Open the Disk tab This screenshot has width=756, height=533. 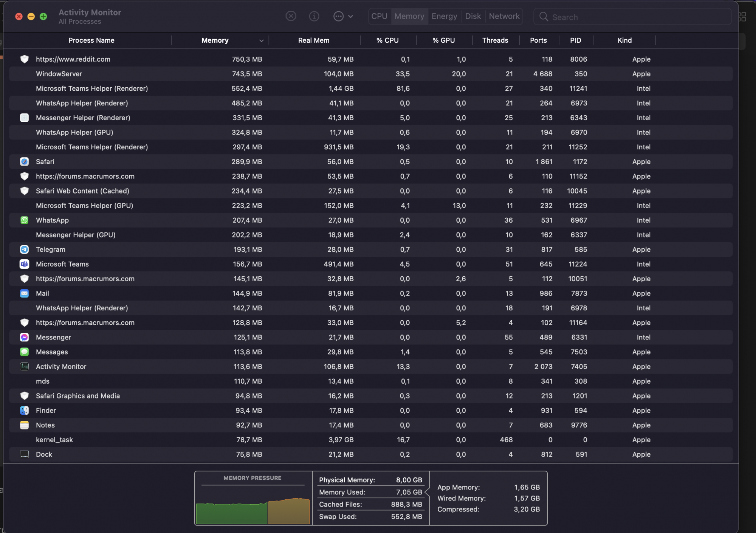point(473,16)
